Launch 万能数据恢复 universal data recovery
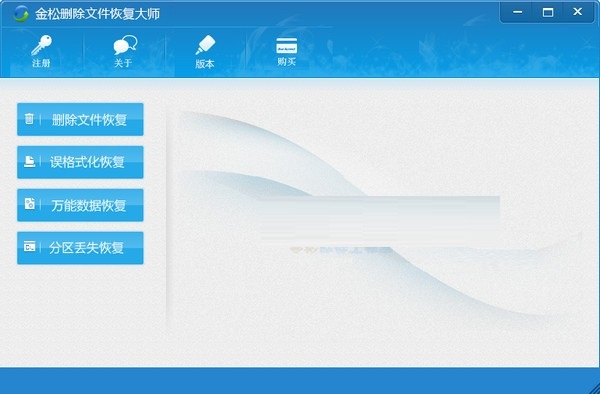This screenshot has height=394, width=600. [80, 205]
